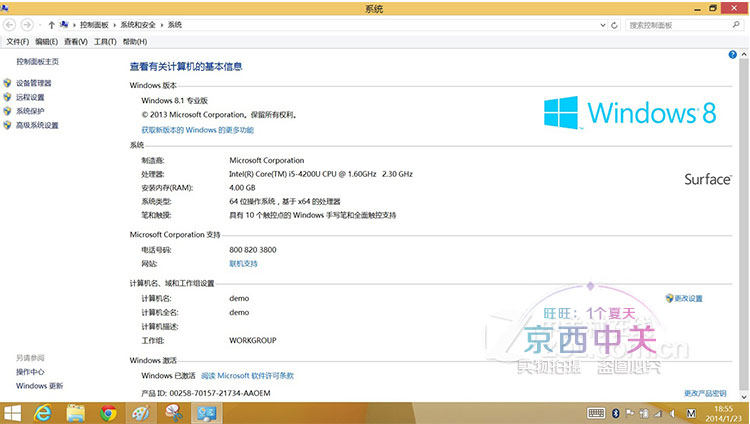
Task: Open the Snipping Tool taskbar icon
Action: click(174, 413)
